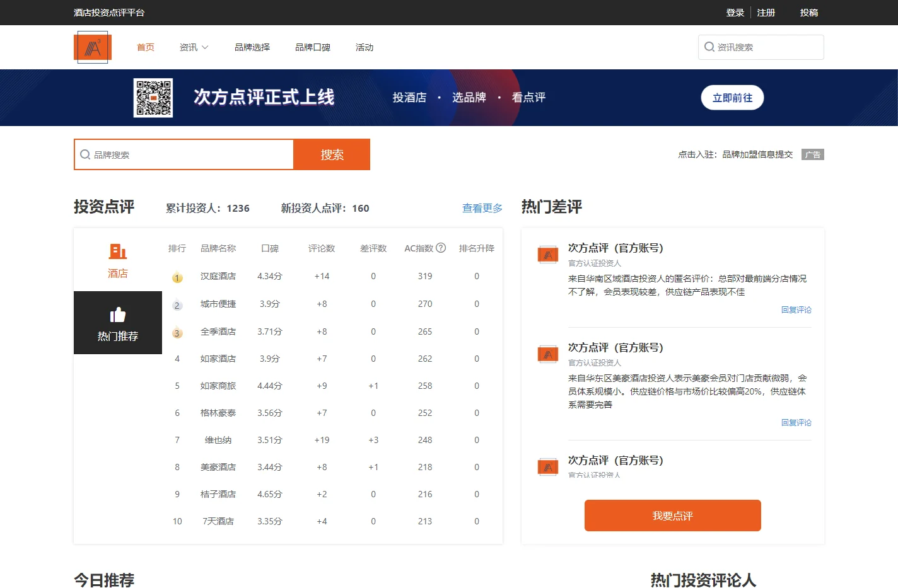Image resolution: width=898 pixels, height=588 pixels.
Task: Click brand name 格林豪泰
Action: [x=218, y=413]
